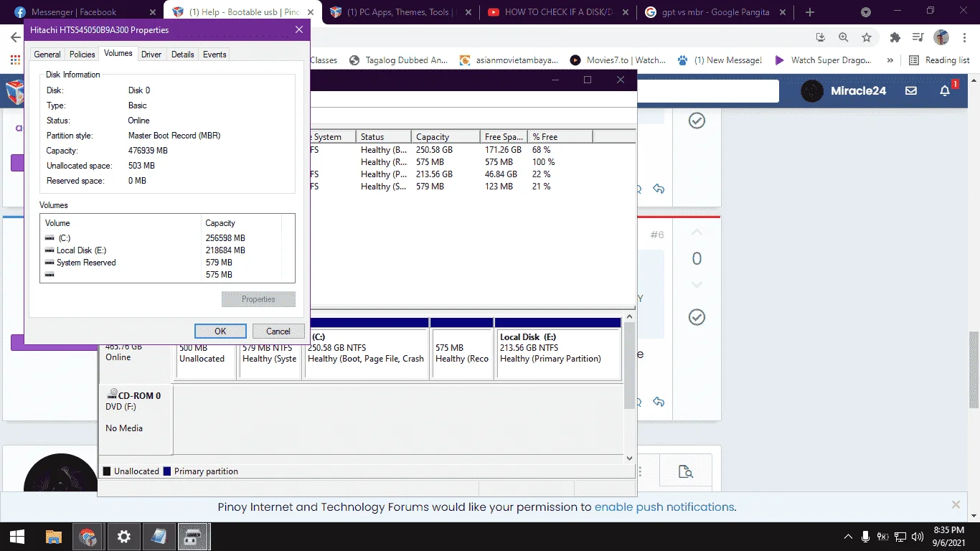Sort by the % Free column

(x=560, y=136)
